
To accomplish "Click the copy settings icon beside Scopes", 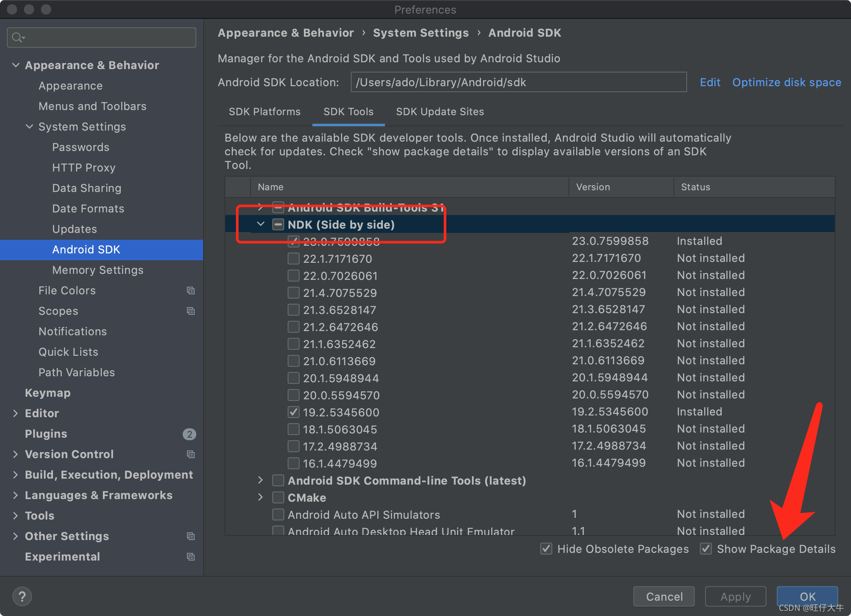I will [191, 311].
